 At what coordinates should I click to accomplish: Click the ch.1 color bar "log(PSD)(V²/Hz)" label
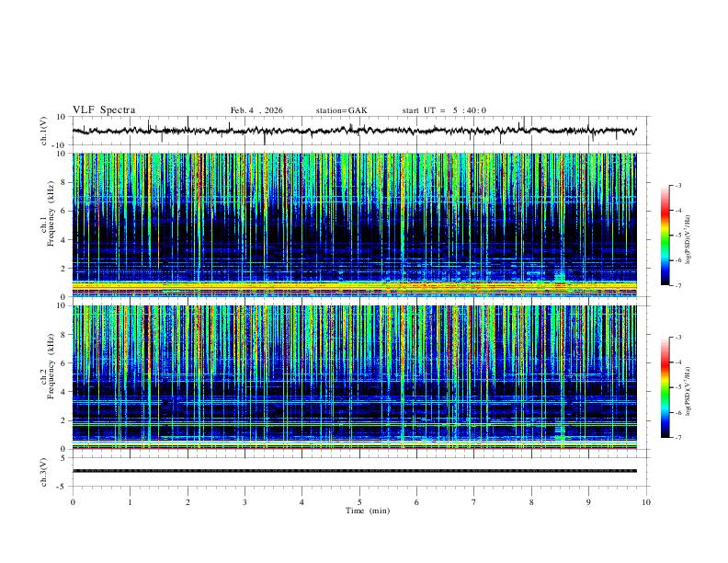[x=688, y=239]
